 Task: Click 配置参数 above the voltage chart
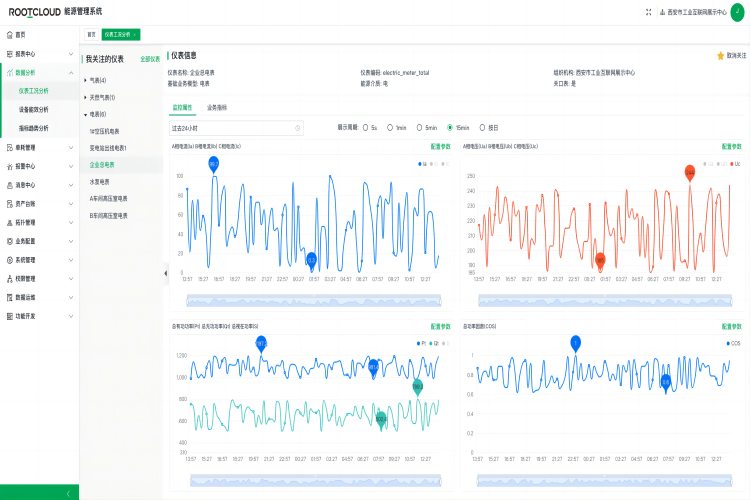click(731, 146)
